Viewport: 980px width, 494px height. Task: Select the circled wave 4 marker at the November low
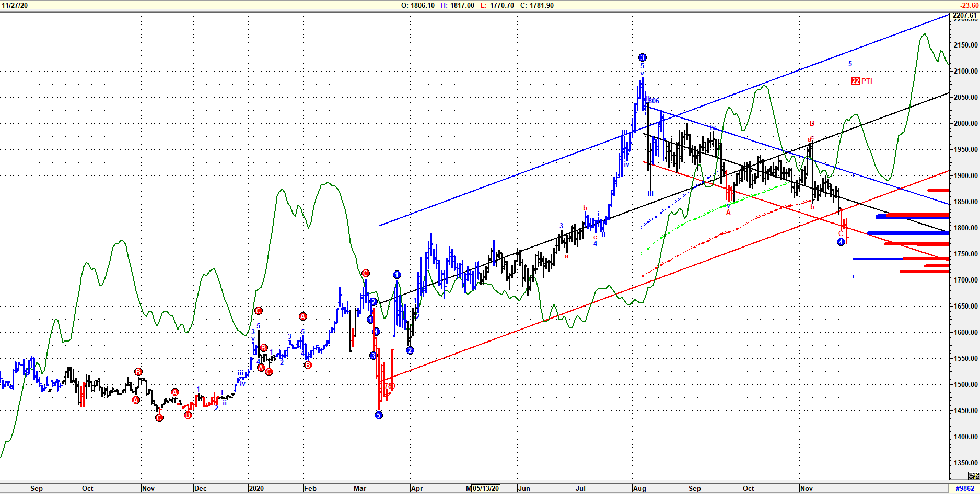[x=841, y=242]
